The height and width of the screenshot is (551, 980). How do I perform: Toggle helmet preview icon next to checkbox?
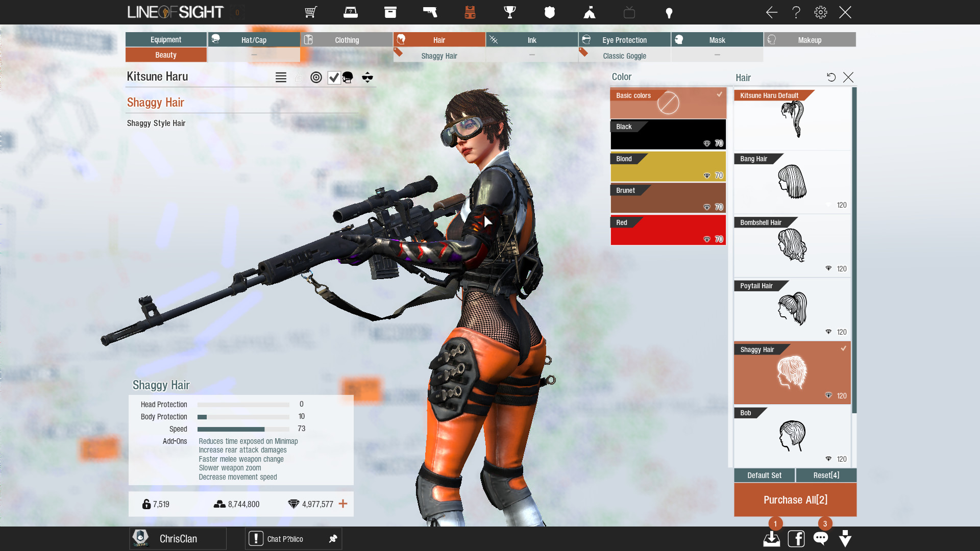[x=348, y=78]
